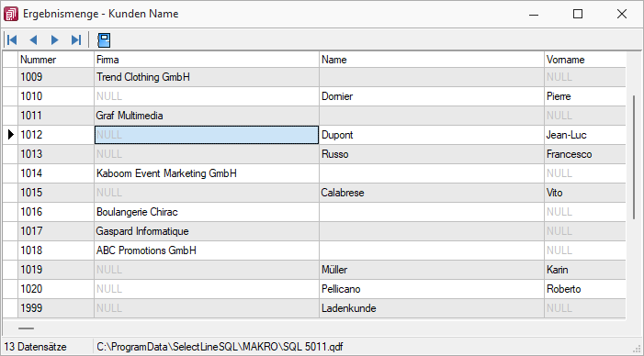Viewport: 644px width, 356px height.
Task: Select the highlighted NULL Firma cell of 1012
Action: 207,135
